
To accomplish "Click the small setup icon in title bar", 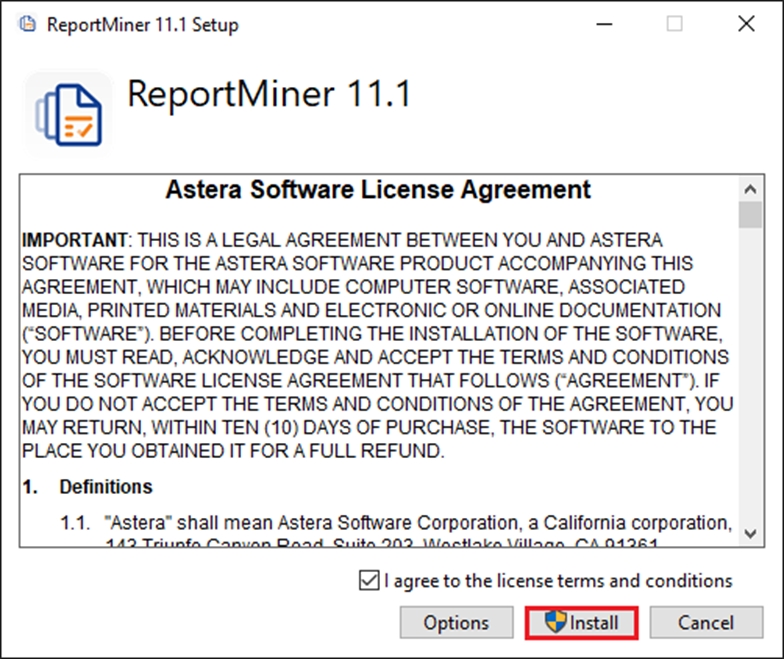I will pyautogui.click(x=28, y=24).
